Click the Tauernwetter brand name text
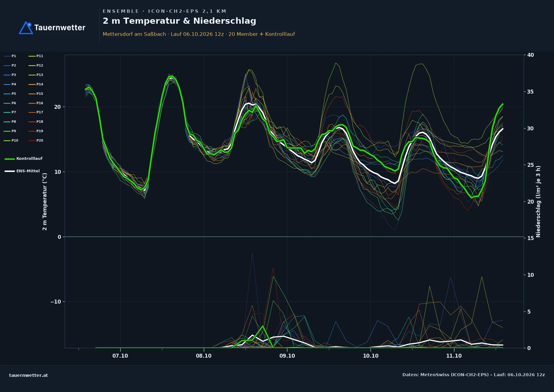 point(60,28)
